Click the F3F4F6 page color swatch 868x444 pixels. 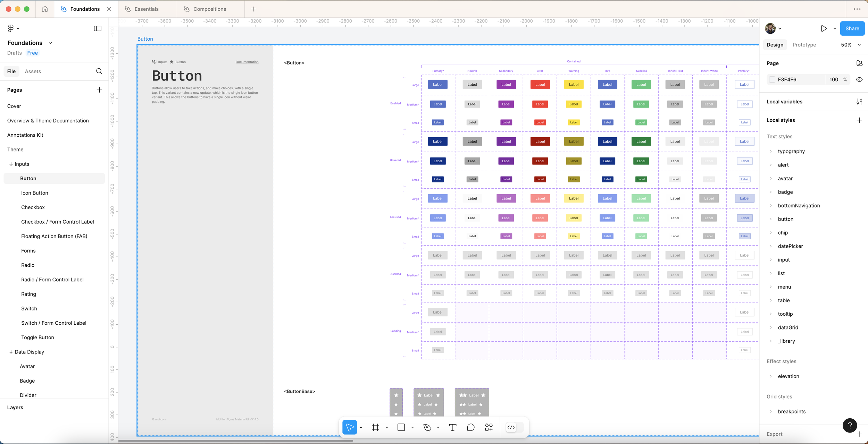pos(772,79)
